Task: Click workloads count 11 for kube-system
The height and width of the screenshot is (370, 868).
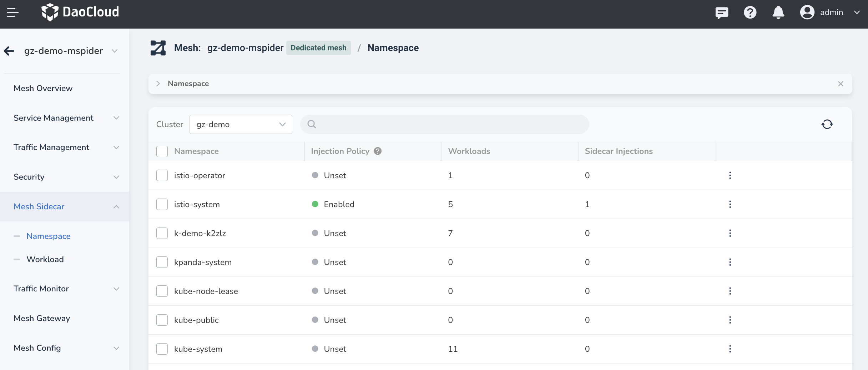Action: pos(453,349)
